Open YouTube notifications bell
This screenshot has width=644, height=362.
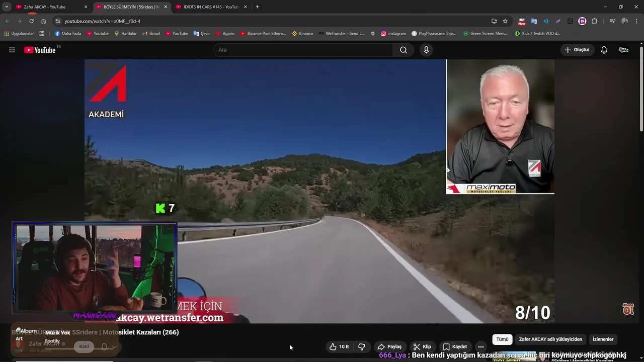(604, 50)
